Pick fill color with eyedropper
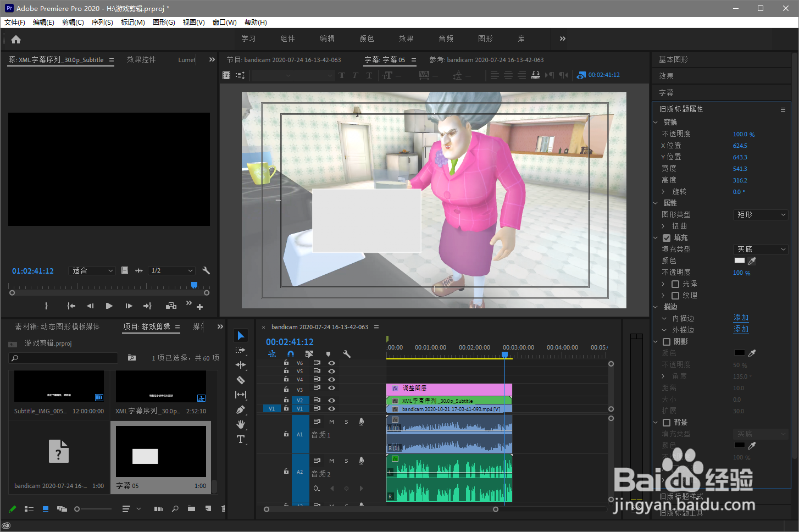The width and height of the screenshot is (799, 532). click(752, 261)
